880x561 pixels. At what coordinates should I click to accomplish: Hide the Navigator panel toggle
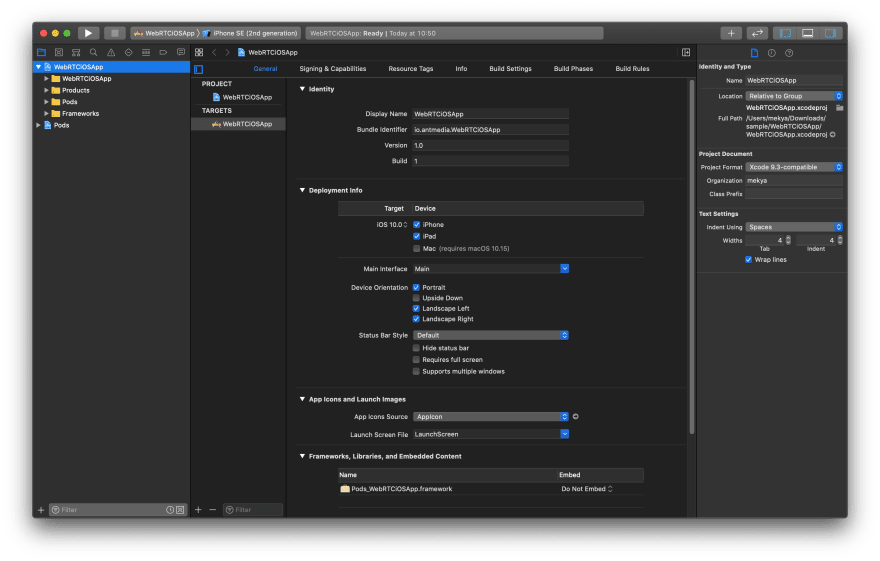(x=785, y=33)
